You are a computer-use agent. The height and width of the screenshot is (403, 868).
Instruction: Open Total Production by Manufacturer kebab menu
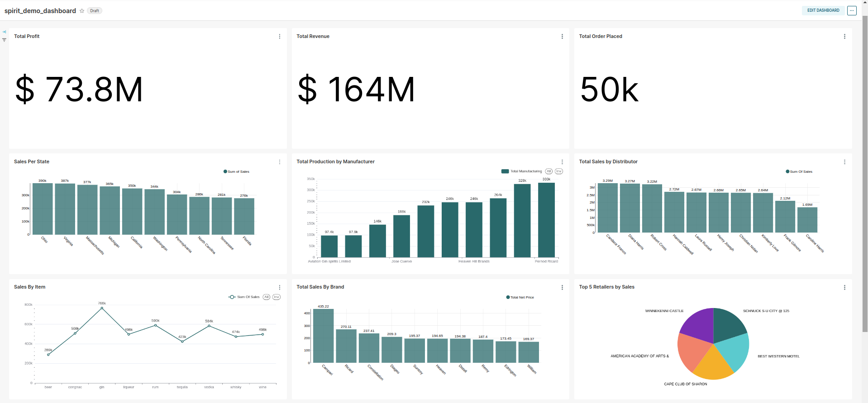tap(562, 162)
